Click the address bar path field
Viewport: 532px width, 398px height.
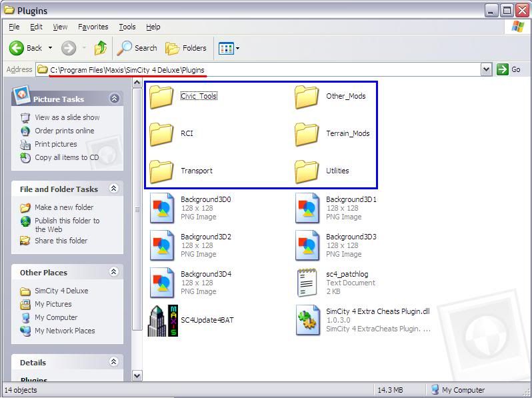[x=258, y=69]
